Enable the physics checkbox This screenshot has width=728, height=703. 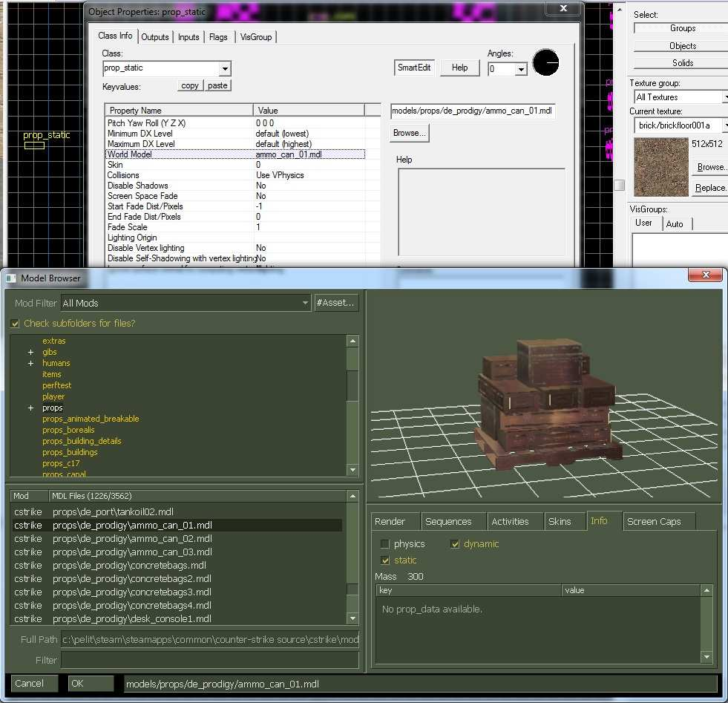[384, 543]
